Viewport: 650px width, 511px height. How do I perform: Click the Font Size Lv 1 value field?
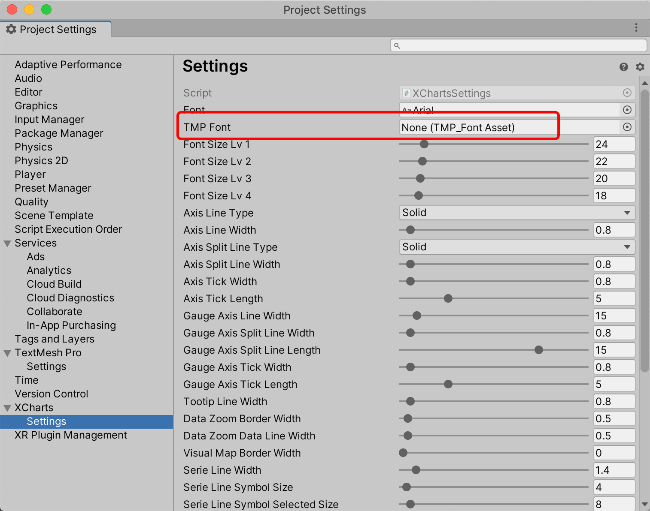[x=614, y=144]
